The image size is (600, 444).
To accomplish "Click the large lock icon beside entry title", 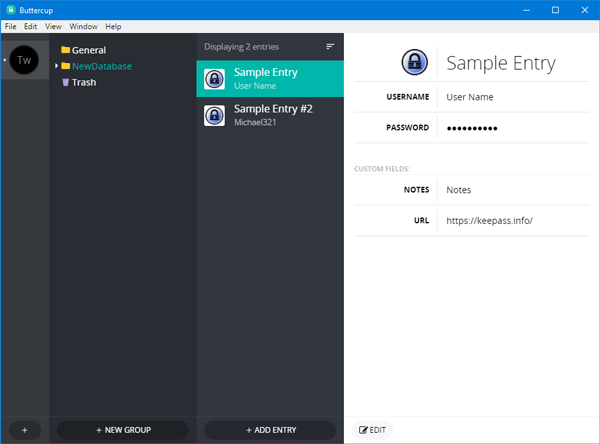I will pos(414,62).
